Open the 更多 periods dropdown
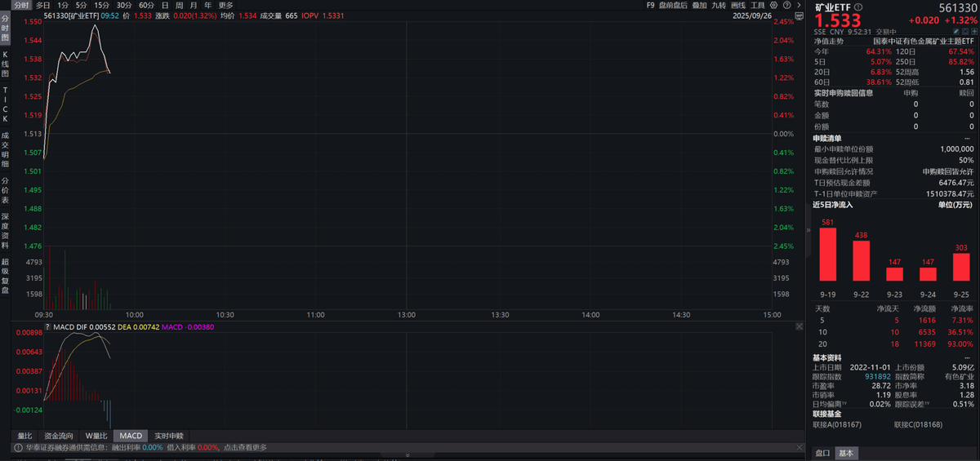The height and width of the screenshot is (461, 980). (226, 5)
